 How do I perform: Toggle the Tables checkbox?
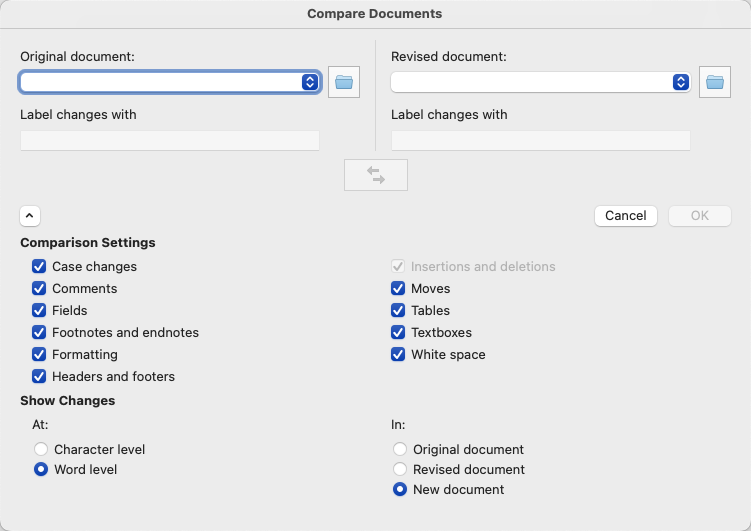point(398,311)
